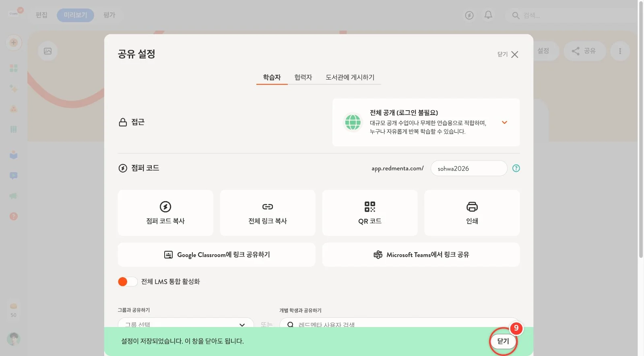Image resolution: width=644 pixels, height=356 pixels.
Task: Click the 미리보기 tab in top bar
Action: click(75, 15)
